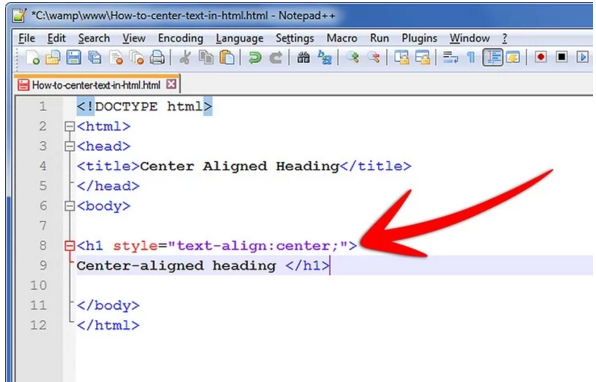Cut selection using the scissors icon
This screenshot has height=382, width=596.
(185, 58)
